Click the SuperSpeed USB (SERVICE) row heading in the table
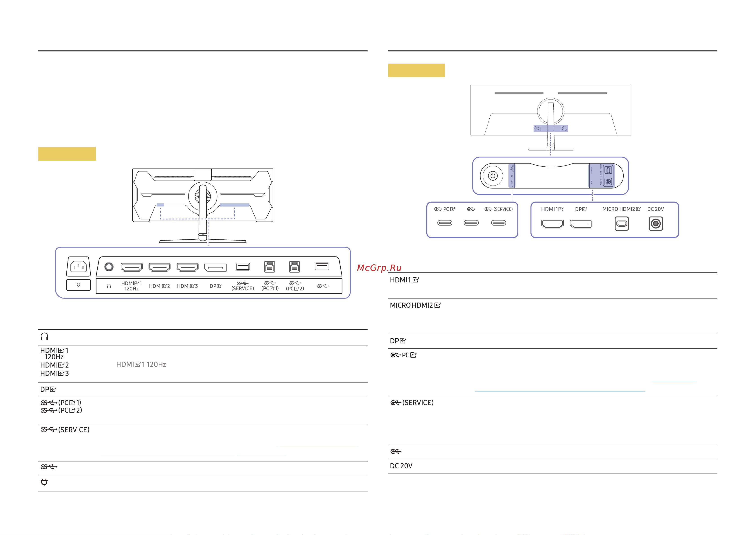The image size is (756, 535). pos(65,429)
